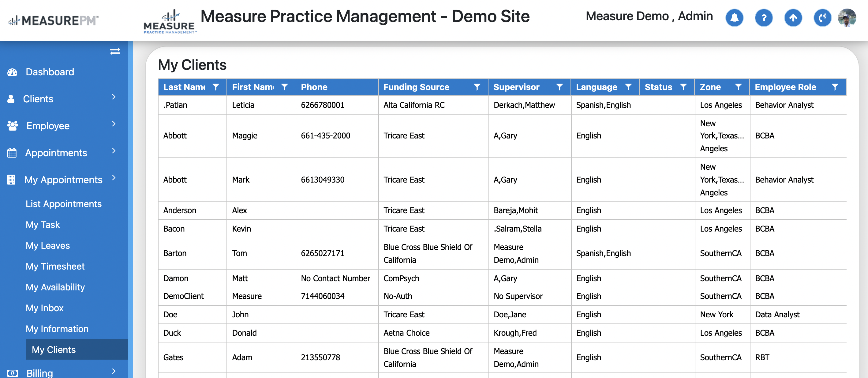Viewport: 868px width, 378px height.
Task: Open List Appointments link
Action: click(x=63, y=204)
